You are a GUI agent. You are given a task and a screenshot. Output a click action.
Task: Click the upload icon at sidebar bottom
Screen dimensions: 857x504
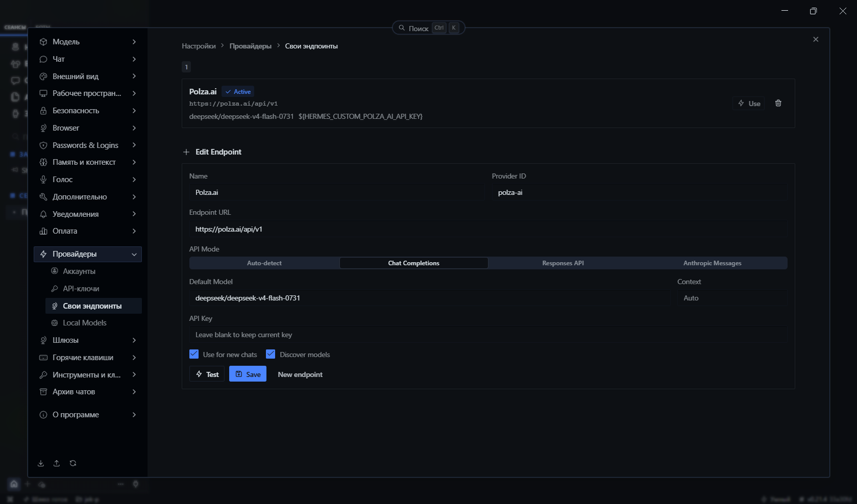57,463
